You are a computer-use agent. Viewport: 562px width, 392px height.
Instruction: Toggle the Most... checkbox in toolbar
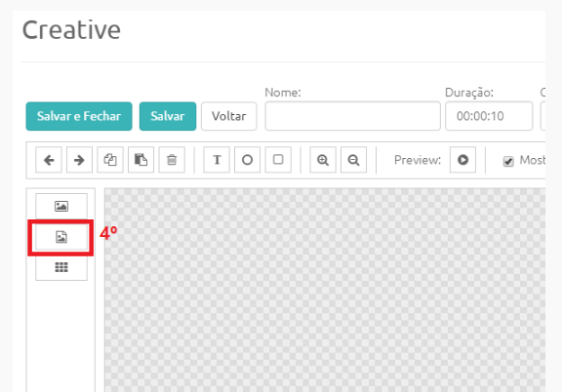point(508,161)
